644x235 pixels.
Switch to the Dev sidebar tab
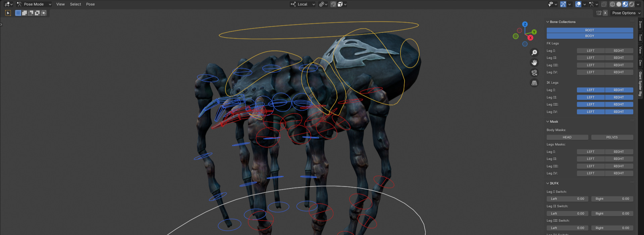tap(640, 63)
